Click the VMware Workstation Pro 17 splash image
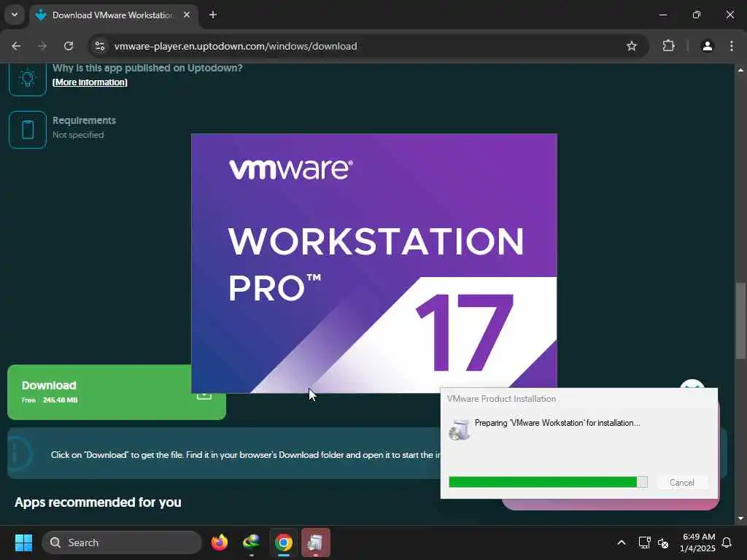Screen dimensions: 747x560 374,263
